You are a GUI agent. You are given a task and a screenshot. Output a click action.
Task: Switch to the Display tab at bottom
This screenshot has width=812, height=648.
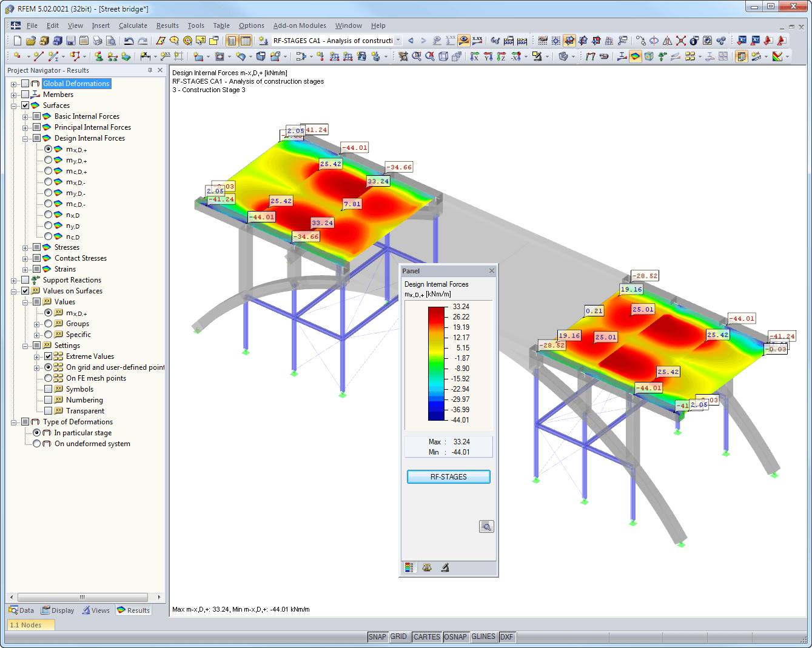58,610
